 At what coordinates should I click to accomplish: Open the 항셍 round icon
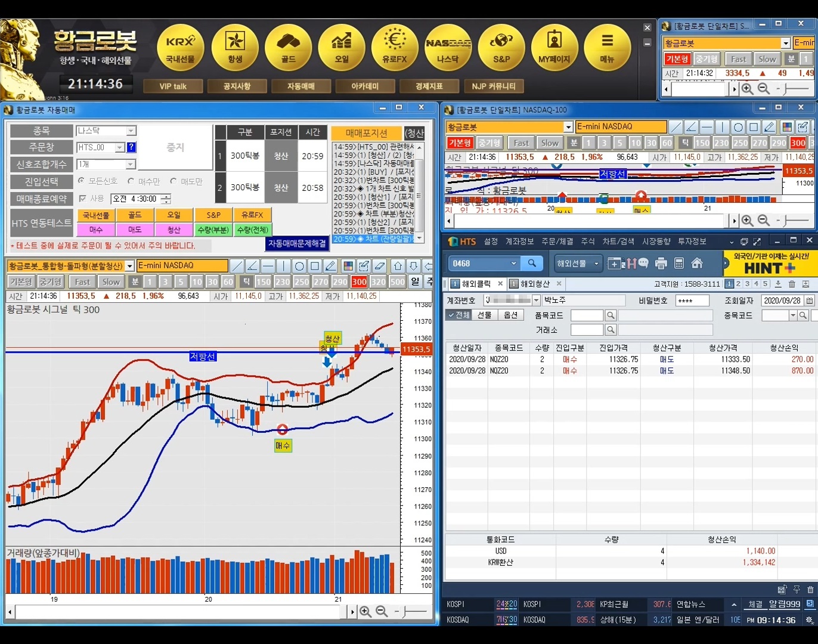(235, 48)
